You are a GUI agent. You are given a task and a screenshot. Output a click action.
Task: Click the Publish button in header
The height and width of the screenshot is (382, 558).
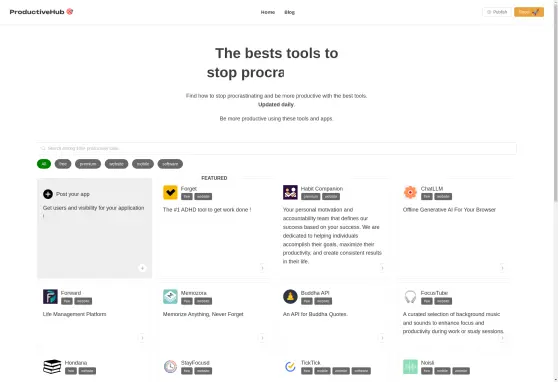point(497,12)
